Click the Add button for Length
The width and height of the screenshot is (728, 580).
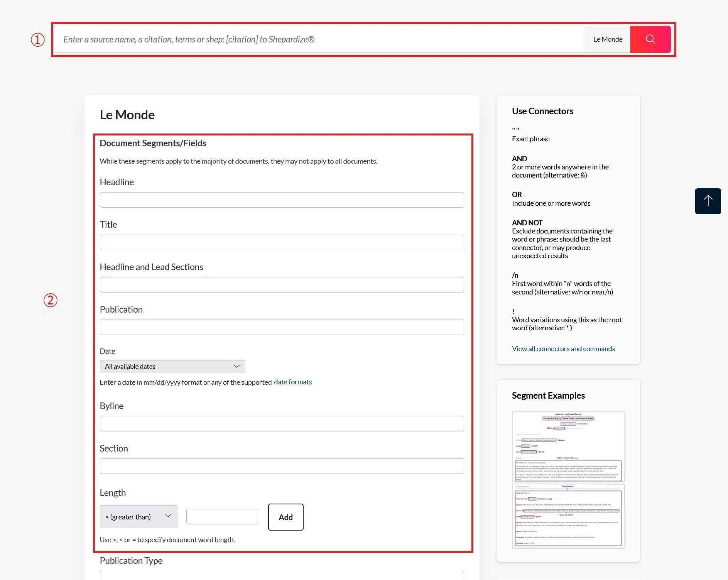pyautogui.click(x=285, y=517)
